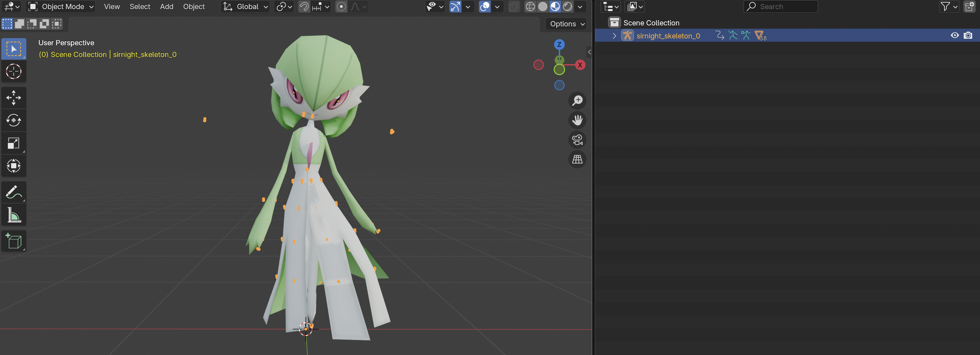Open the pivot point dropdown

pos(284,7)
